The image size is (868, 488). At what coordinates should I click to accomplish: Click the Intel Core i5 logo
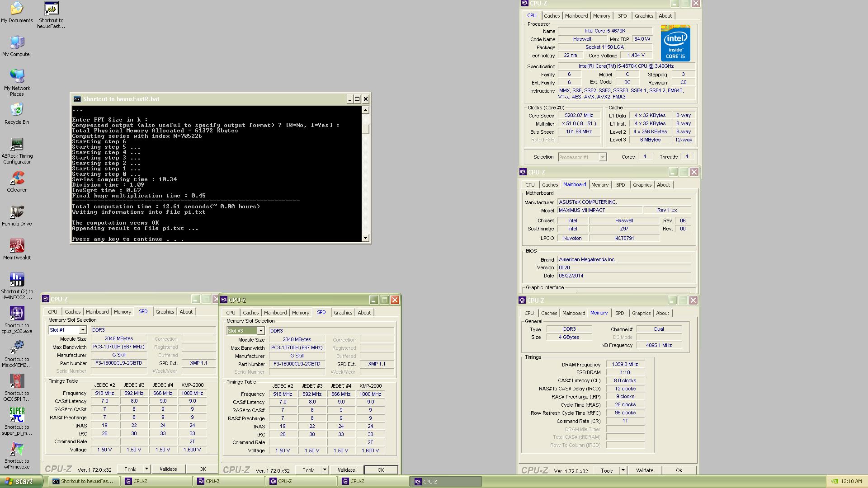(x=675, y=43)
